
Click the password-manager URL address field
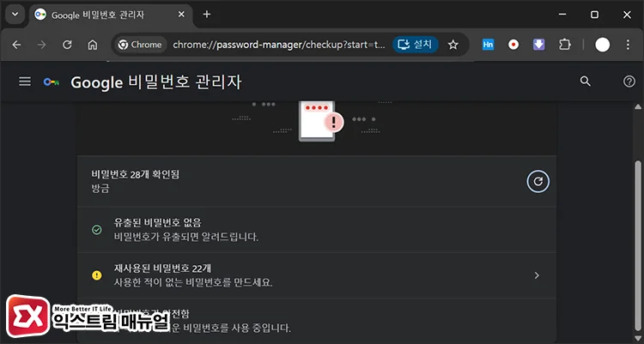coord(279,45)
